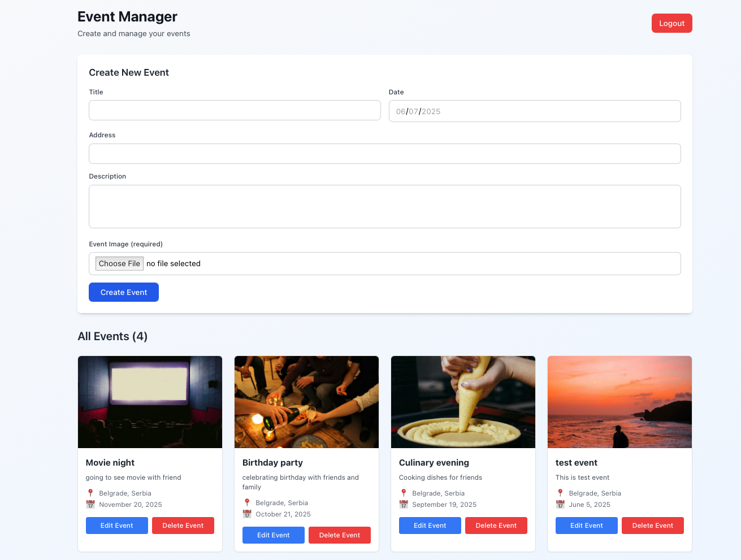
Task: Click the calendar icon on Culinary evening card
Action: (x=404, y=505)
